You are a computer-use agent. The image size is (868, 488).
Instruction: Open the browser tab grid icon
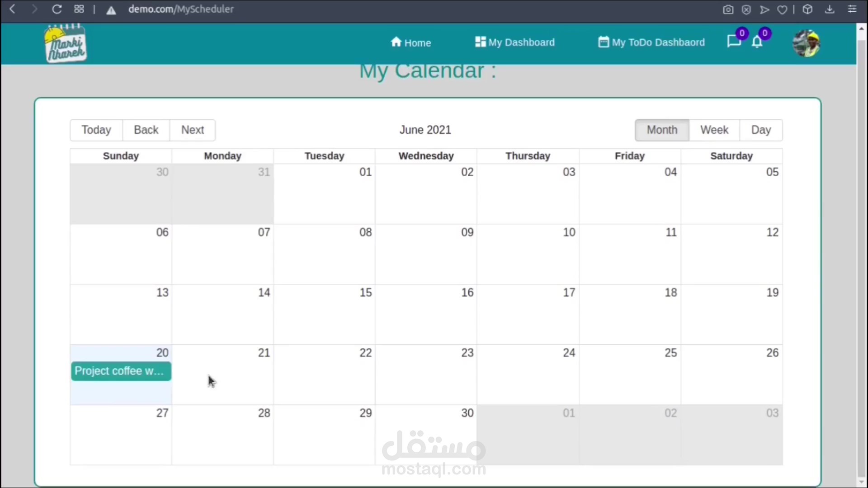click(x=79, y=9)
